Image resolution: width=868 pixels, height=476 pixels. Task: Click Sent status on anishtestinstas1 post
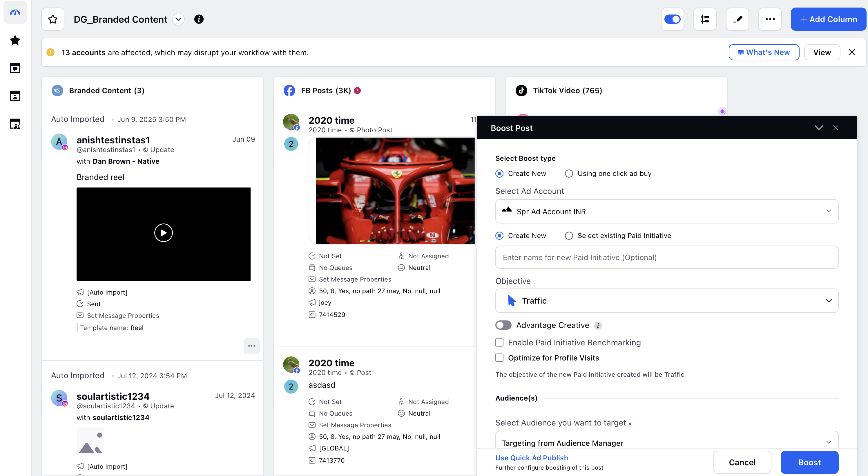94,304
